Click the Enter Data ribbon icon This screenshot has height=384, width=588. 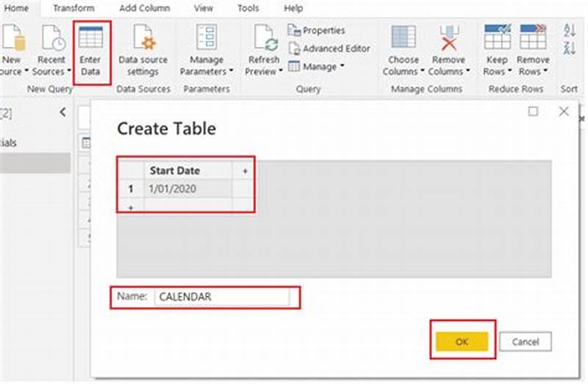tap(90, 37)
